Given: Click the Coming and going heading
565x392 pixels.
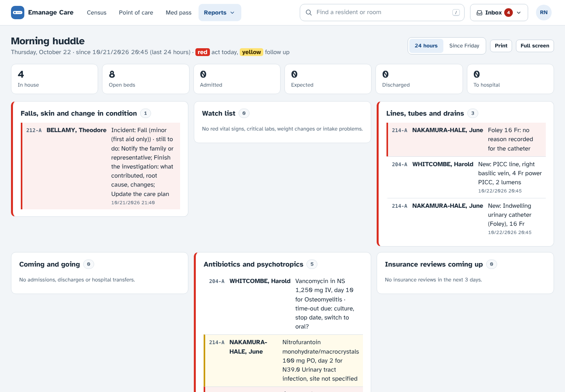Looking at the screenshot, I should tap(49, 264).
